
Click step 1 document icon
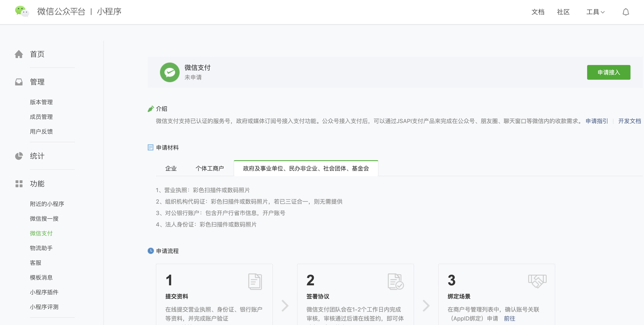pos(255,281)
